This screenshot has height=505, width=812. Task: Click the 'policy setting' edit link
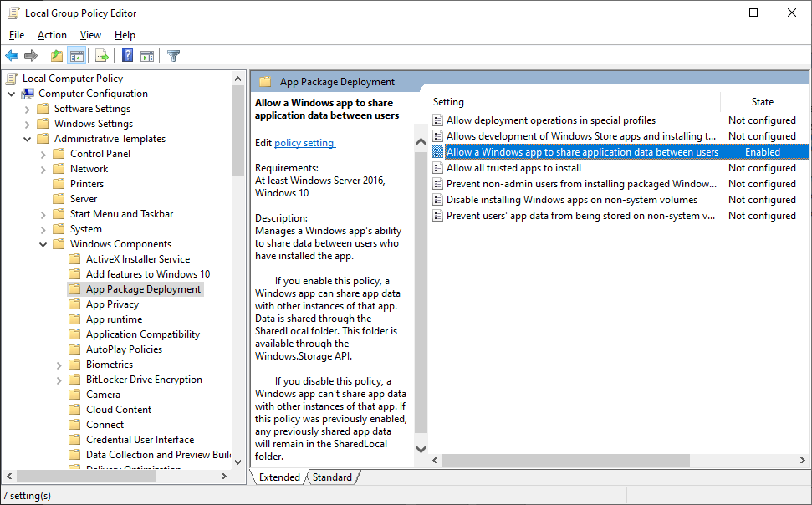[x=304, y=143]
